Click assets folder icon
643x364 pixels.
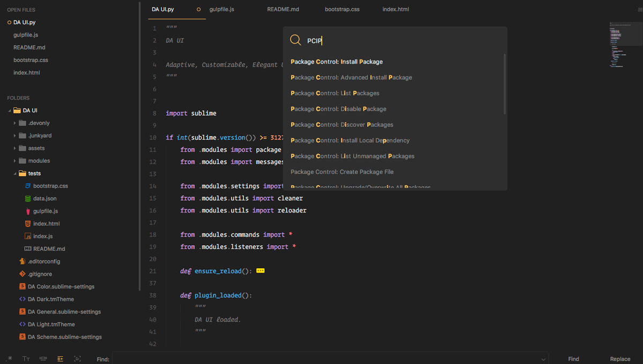[x=23, y=148]
